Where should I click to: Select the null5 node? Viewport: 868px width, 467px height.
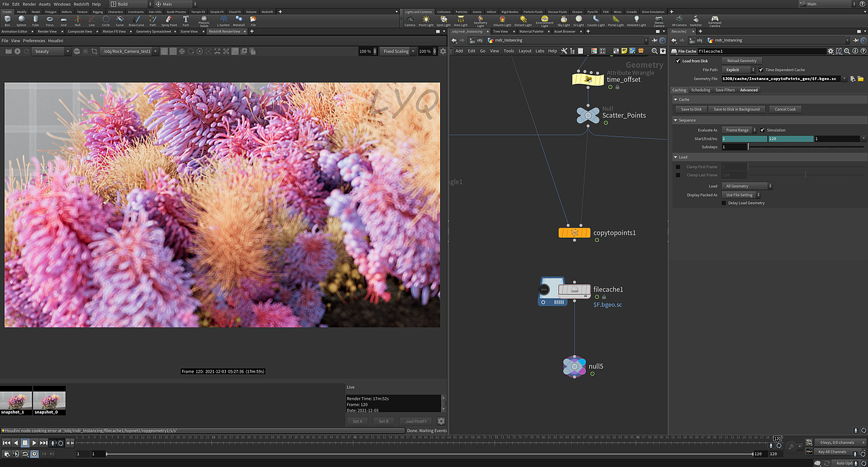[x=574, y=367]
